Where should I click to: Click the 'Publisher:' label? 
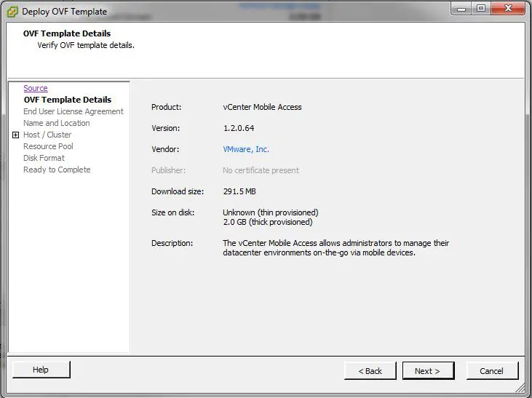click(168, 170)
